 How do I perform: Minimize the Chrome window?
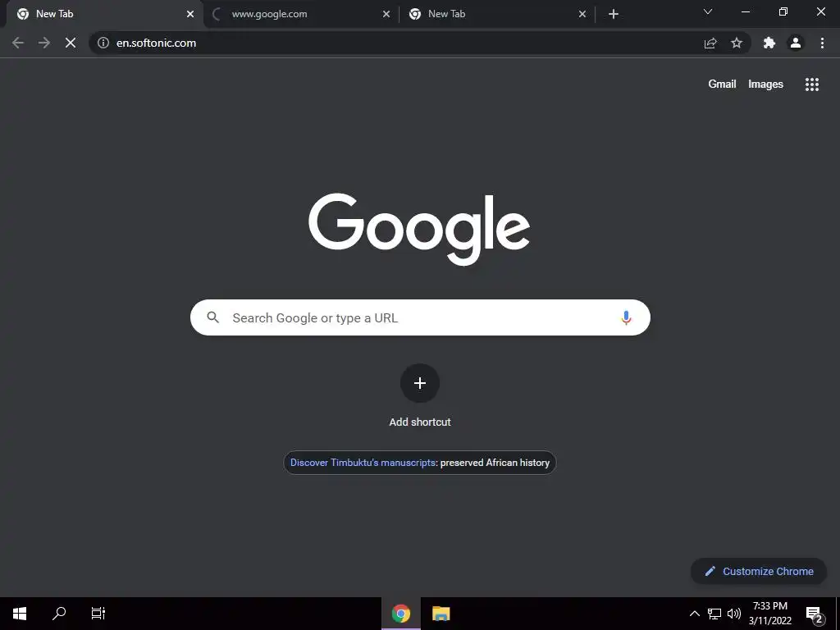pyautogui.click(x=745, y=11)
